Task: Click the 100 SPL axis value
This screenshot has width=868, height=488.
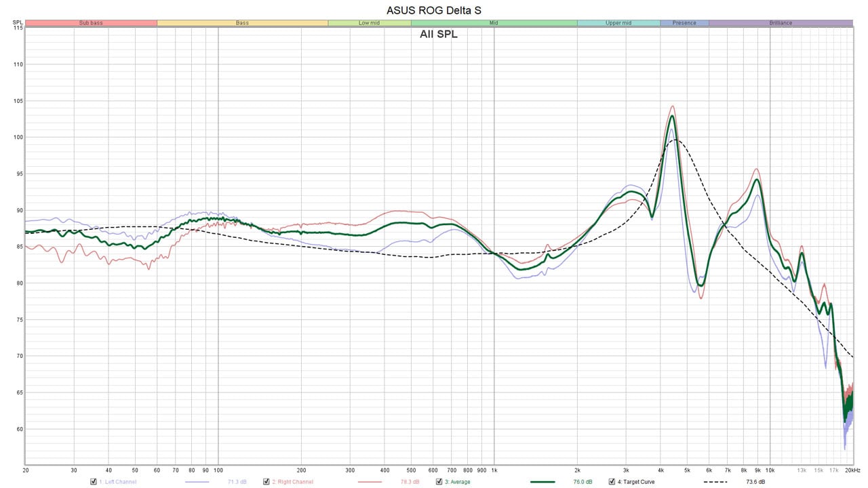Action: pyautogui.click(x=18, y=137)
